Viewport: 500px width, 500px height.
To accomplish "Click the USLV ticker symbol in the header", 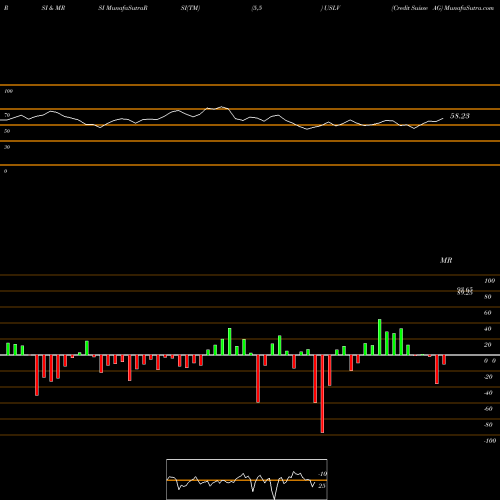I will tap(332, 8).
